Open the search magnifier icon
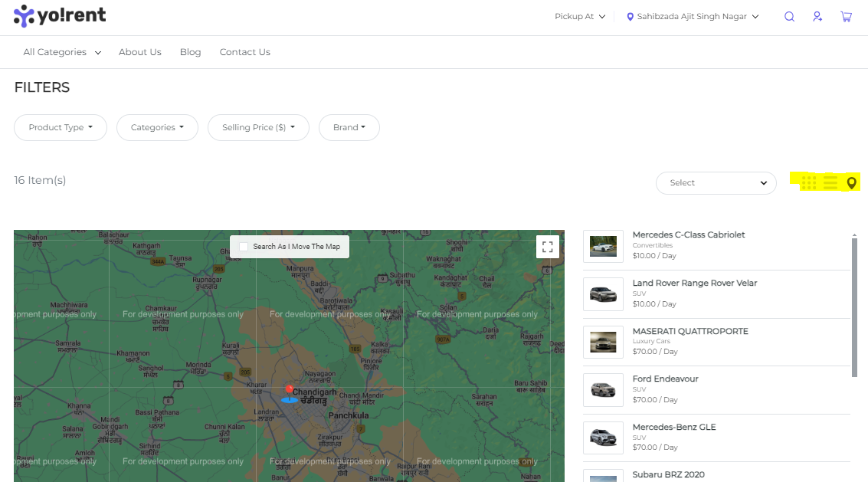Screen dimensions: 868x482 pyautogui.click(x=789, y=17)
